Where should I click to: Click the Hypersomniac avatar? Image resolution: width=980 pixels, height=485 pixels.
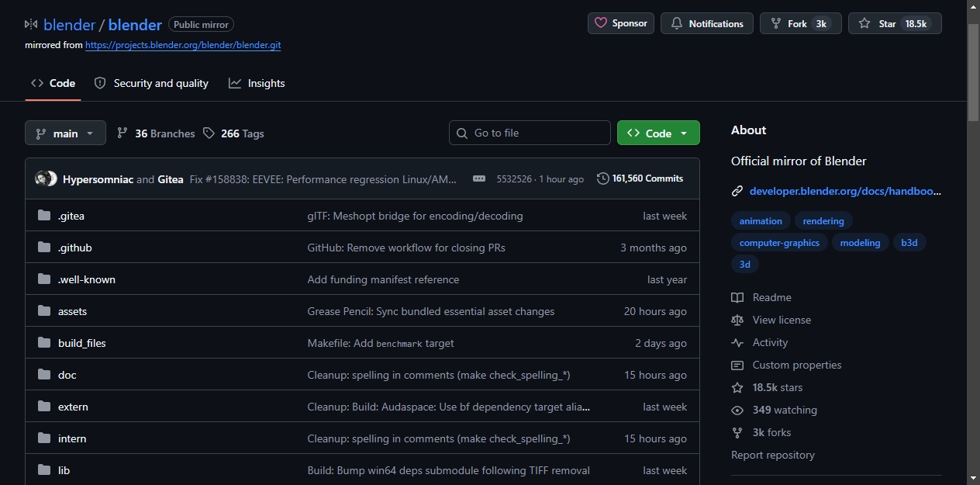tap(42, 178)
